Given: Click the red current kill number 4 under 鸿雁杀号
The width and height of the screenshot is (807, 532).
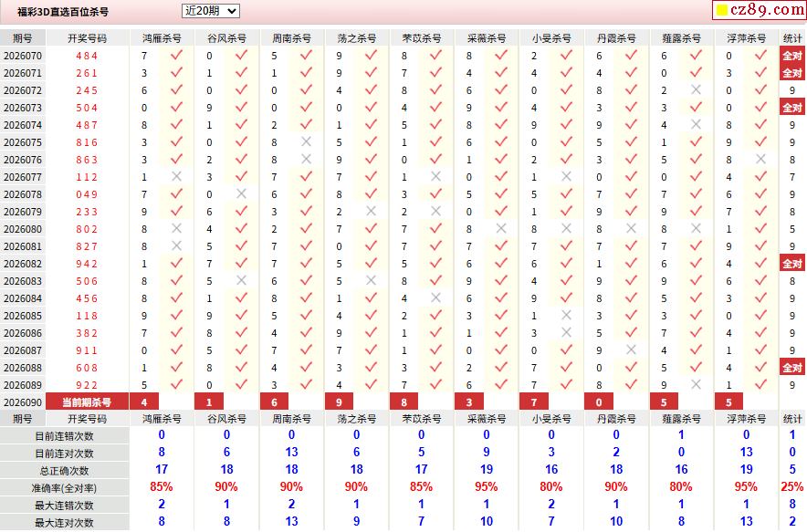Looking at the screenshot, I should (x=144, y=402).
